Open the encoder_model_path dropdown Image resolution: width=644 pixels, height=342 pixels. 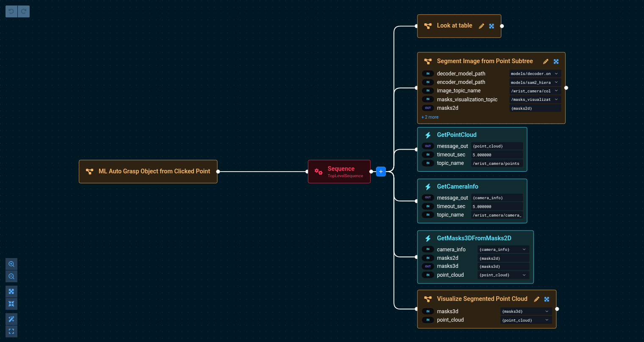535,82
